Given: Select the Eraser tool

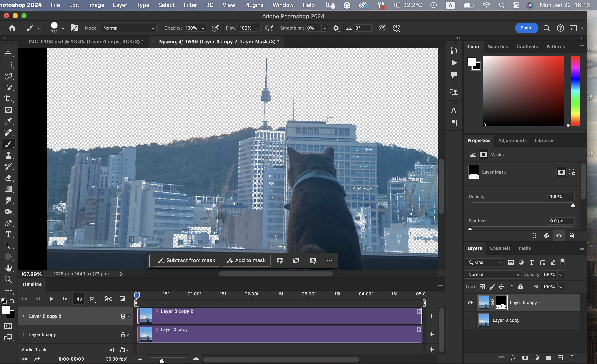Looking at the screenshot, I should click(x=8, y=178).
